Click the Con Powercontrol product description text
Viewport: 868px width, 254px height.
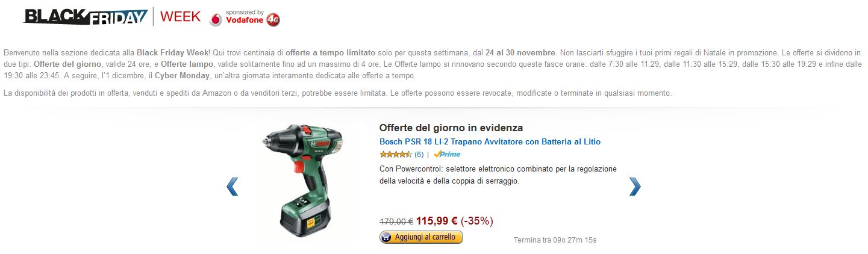[x=498, y=175]
